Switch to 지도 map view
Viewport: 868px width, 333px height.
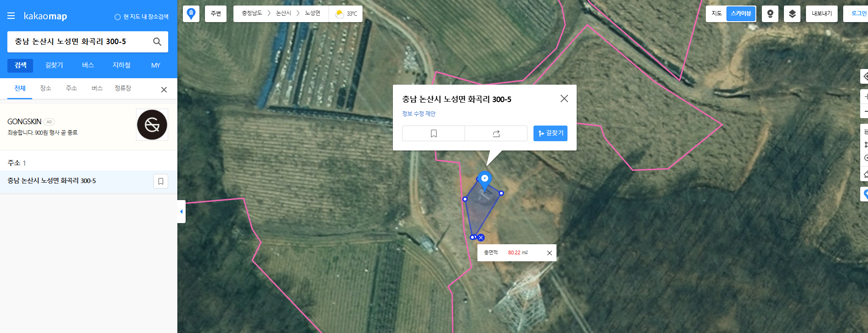716,14
